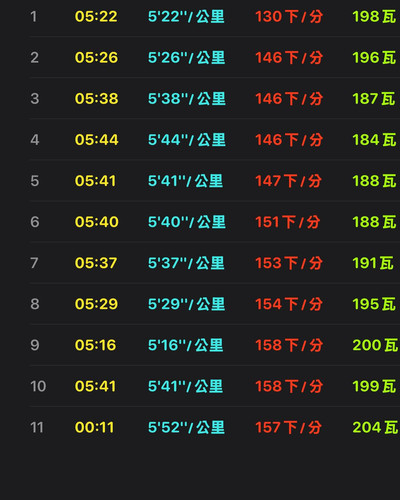Click 146下/分 in split 3 row
The width and height of the screenshot is (400, 500).
(x=289, y=99)
